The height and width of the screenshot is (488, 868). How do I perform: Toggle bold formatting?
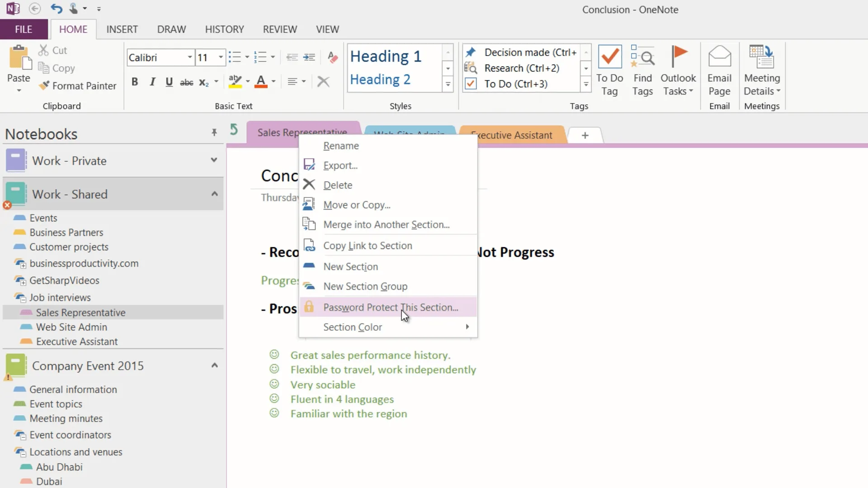[135, 82]
